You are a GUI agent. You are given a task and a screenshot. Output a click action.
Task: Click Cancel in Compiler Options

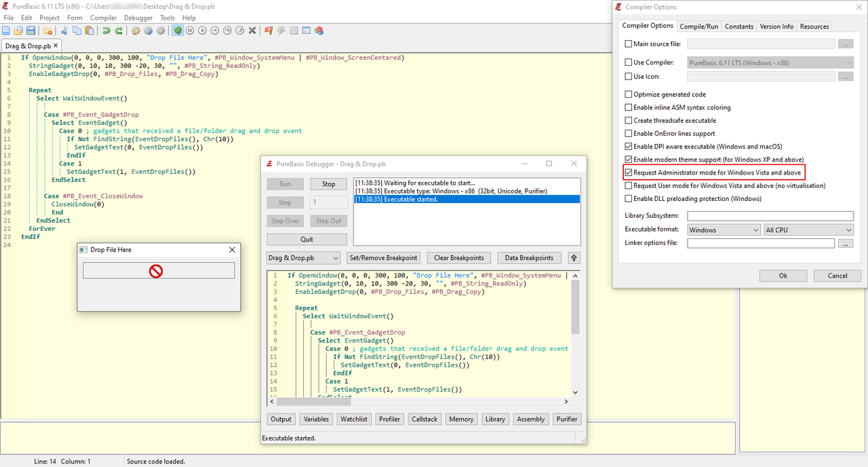[837, 276]
